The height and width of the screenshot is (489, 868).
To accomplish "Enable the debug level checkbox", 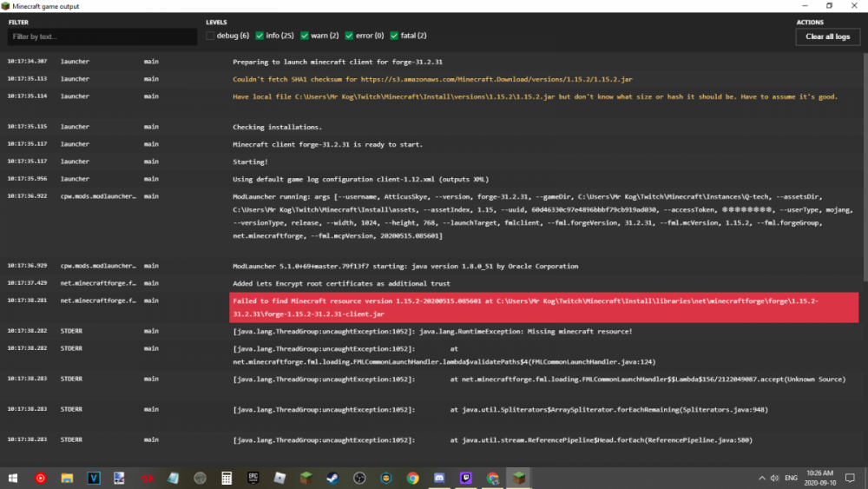I will click(211, 36).
